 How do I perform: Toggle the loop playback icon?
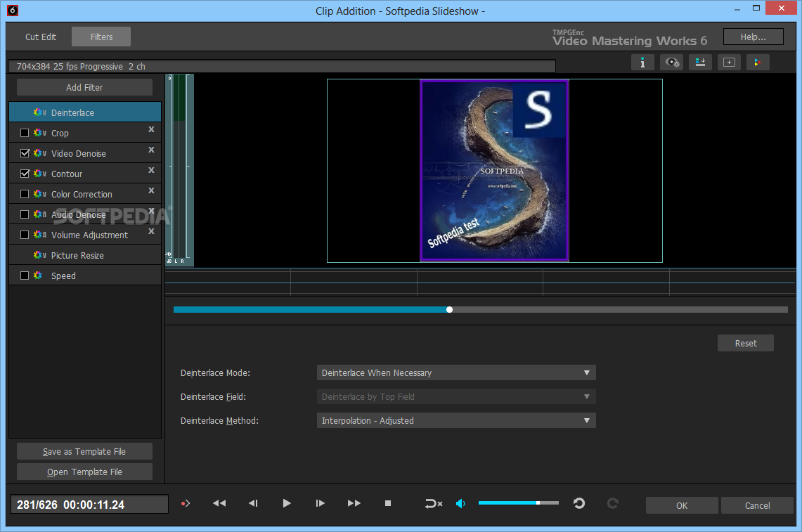point(433,504)
